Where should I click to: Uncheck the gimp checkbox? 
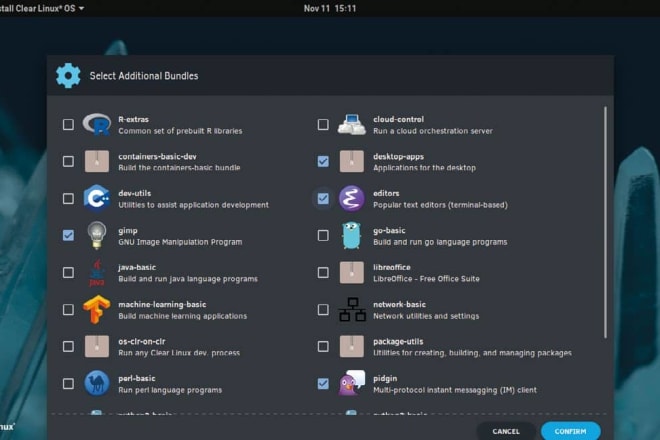coord(68,235)
